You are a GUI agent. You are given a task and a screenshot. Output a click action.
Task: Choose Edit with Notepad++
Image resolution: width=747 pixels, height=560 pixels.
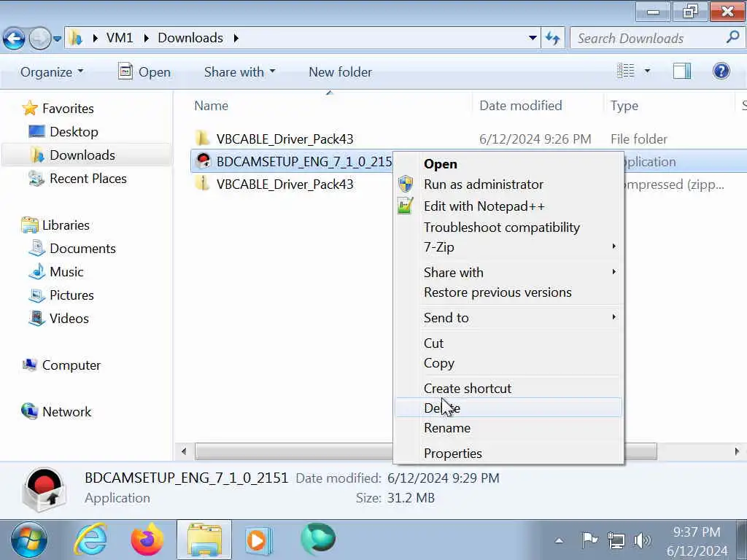click(508, 206)
